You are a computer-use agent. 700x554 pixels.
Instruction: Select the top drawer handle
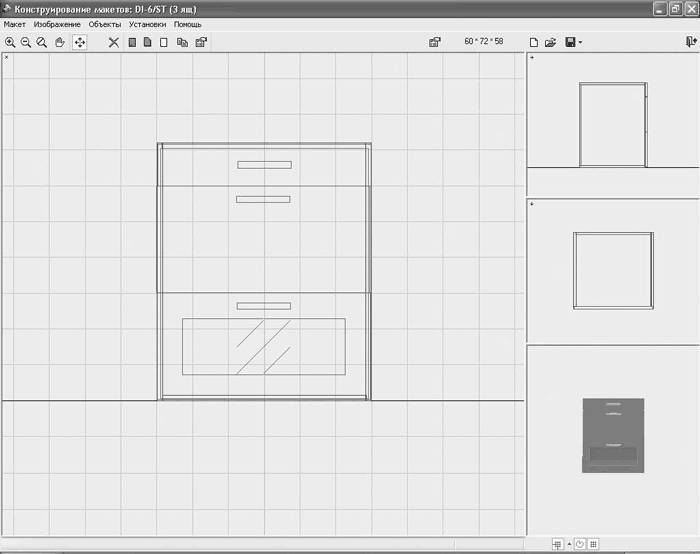click(264, 165)
